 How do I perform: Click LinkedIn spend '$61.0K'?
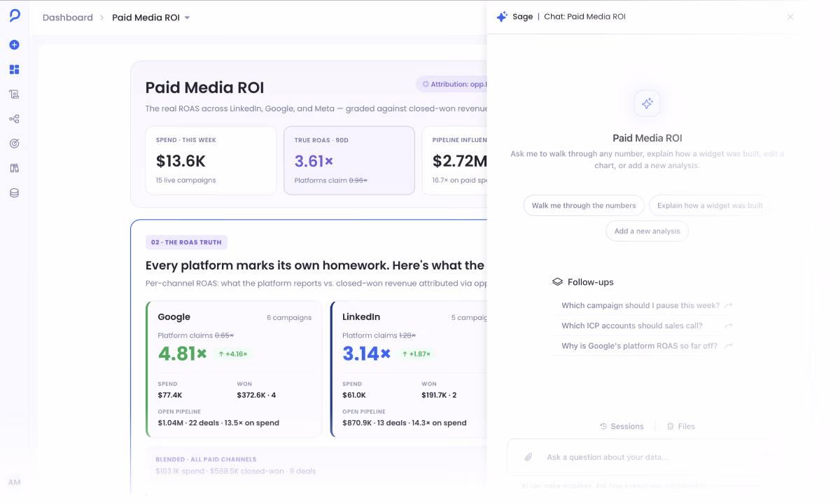[354, 395]
